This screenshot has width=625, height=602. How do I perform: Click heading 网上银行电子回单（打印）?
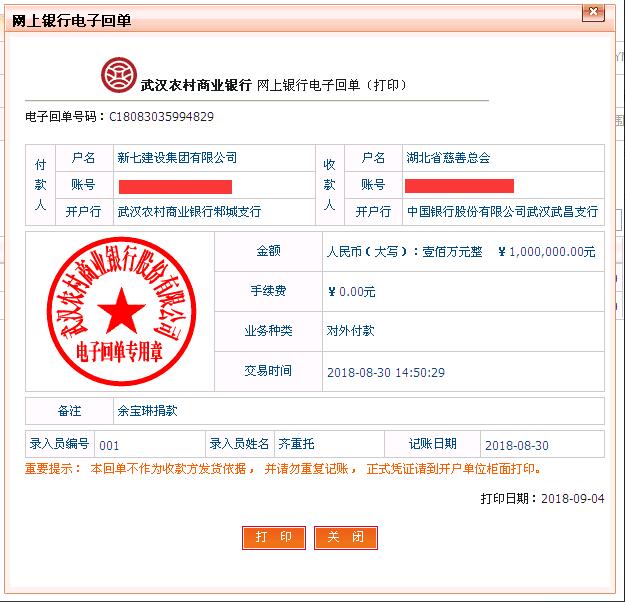[x=332, y=85]
